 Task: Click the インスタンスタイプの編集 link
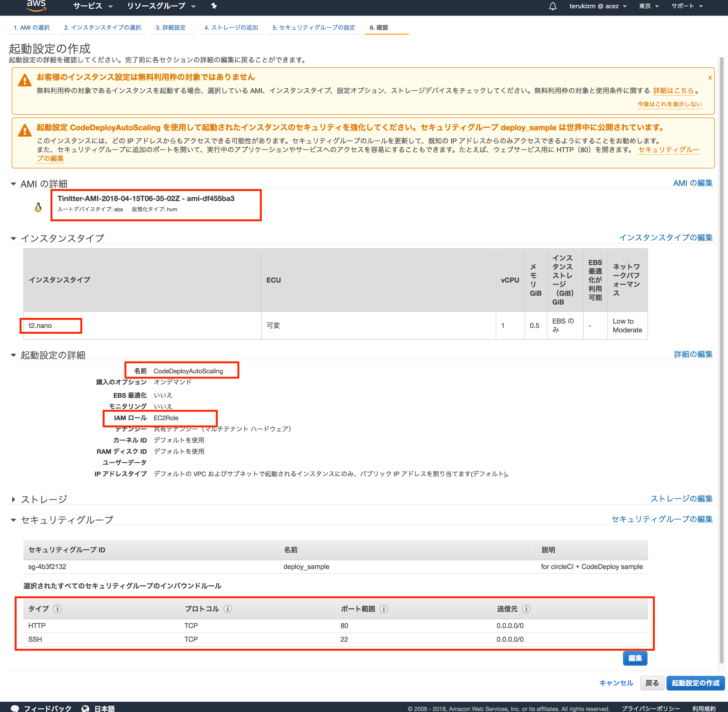coord(666,237)
